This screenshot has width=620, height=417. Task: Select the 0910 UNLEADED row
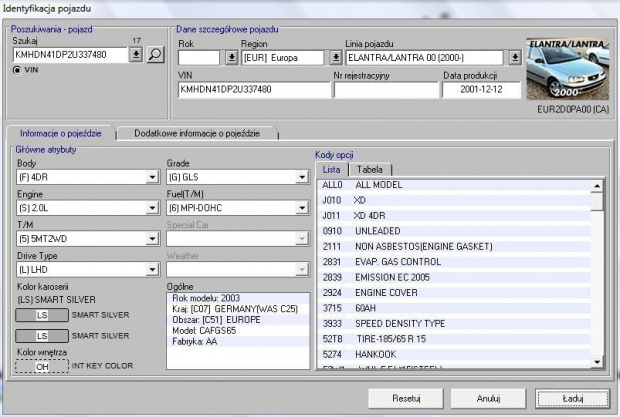pos(454,231)
